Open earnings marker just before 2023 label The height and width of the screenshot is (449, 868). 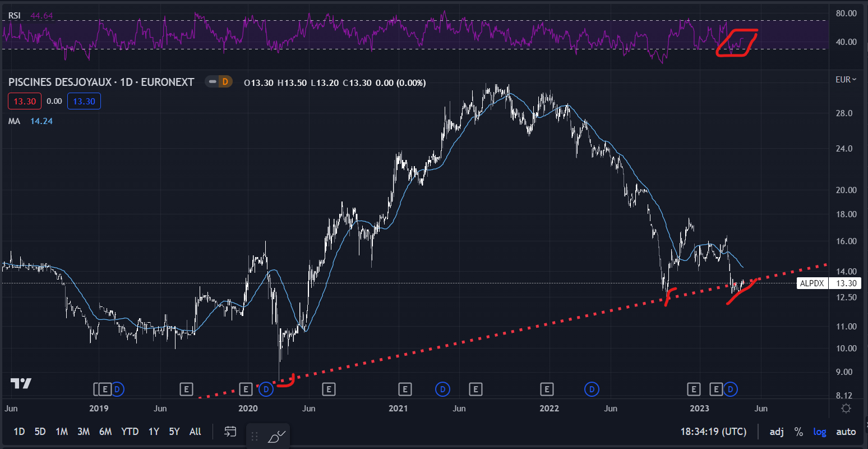(694, 388)
